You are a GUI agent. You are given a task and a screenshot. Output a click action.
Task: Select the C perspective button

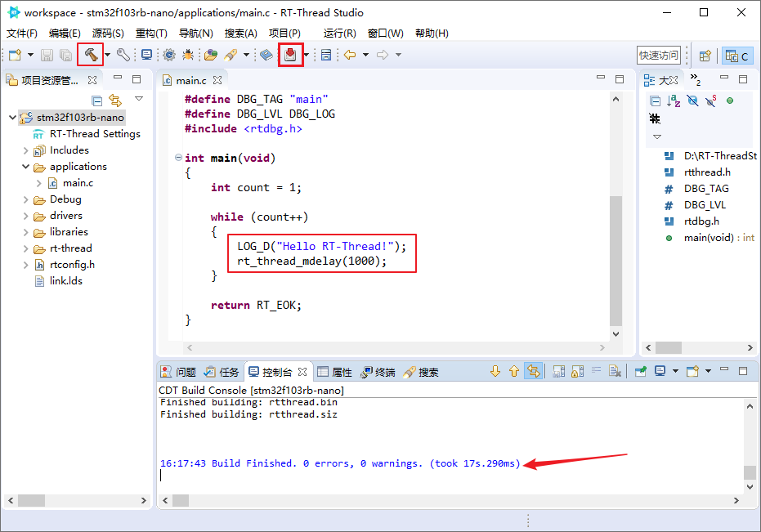pyautogui.click(x=737, y=56)
